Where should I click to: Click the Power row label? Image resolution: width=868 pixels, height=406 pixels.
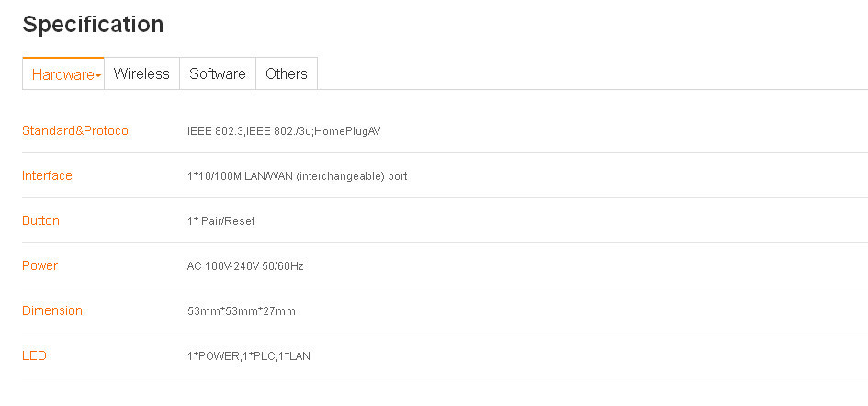39,265
